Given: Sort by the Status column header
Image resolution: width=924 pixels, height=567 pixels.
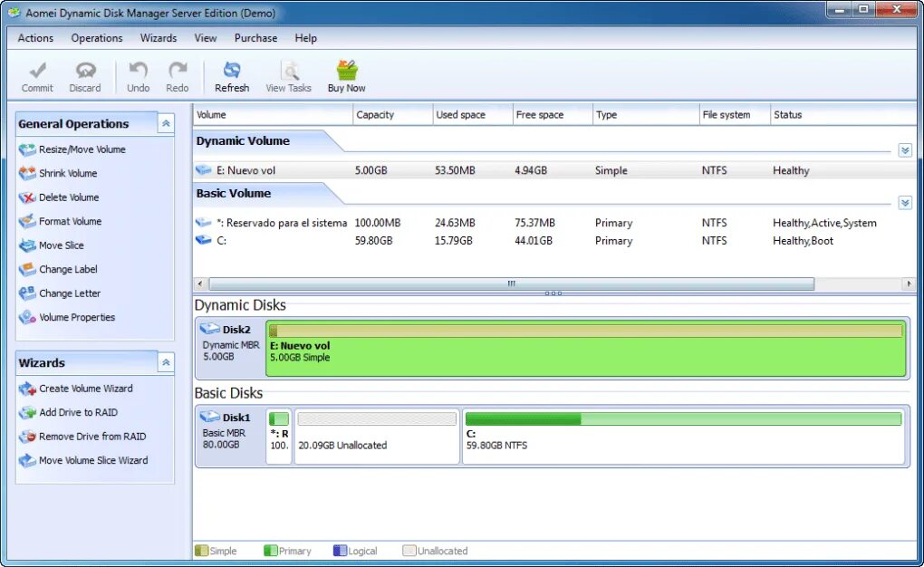Looking at the screenshot, I should (842, 114).
